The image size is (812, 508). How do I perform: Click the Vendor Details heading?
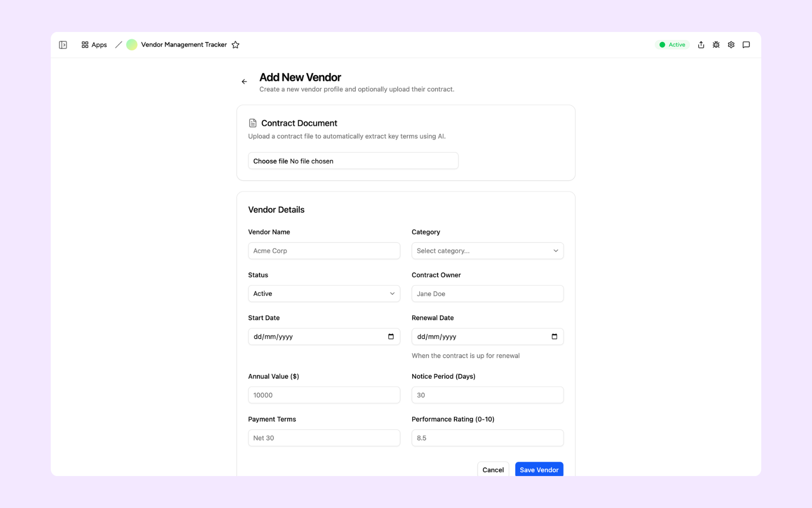click(x=276, y=210)
